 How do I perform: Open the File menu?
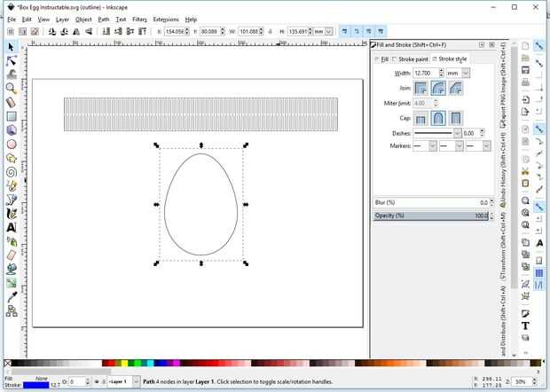[x=12, y=20]
